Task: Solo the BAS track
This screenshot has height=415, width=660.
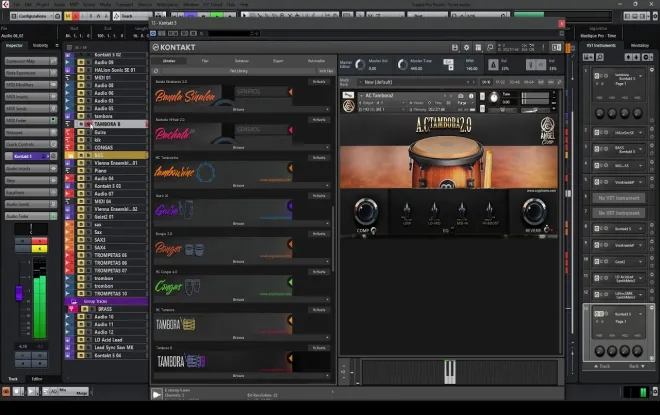Action: (88, 155)
